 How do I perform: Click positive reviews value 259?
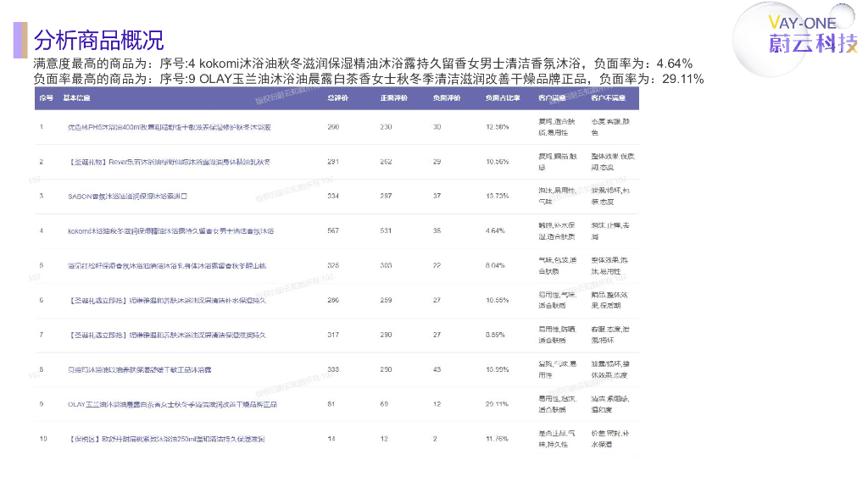click(386, 301)
